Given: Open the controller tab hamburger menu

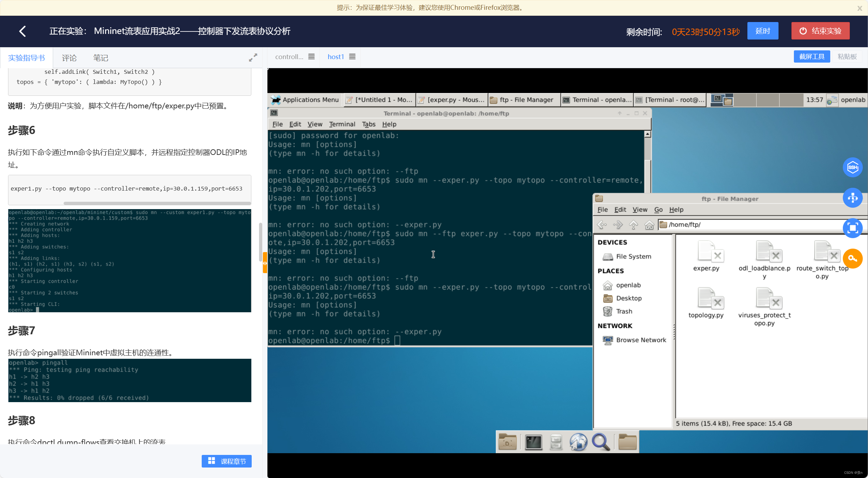Looking at the screenshot, I should (311, 56).
